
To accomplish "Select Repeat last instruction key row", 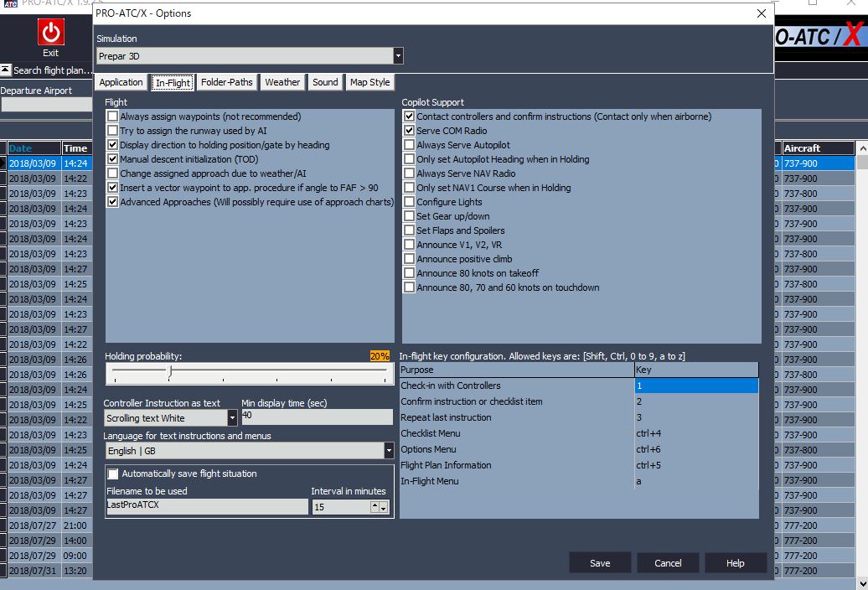I will click(579, 418).
